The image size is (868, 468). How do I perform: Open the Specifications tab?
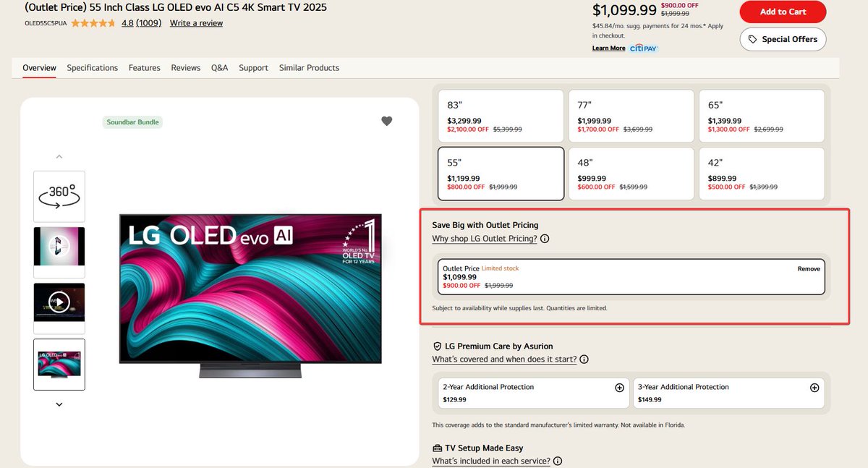(x=93, y=68)
